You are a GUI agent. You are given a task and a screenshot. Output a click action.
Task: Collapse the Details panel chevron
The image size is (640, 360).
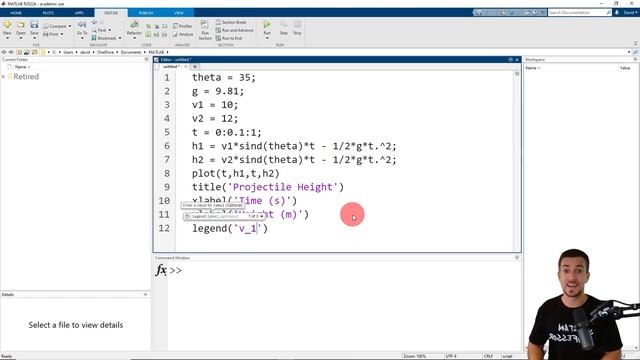(145, 294)
